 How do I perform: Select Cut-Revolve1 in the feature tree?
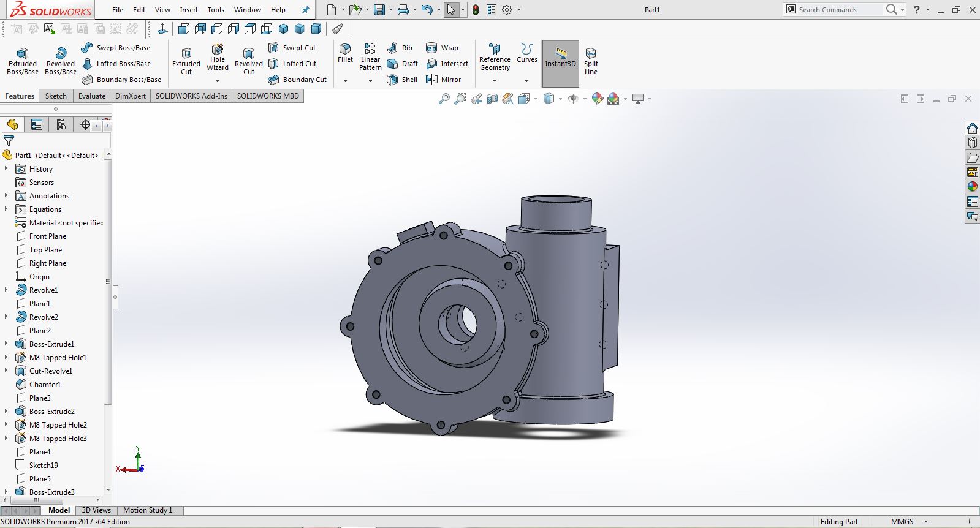point(51,371)
